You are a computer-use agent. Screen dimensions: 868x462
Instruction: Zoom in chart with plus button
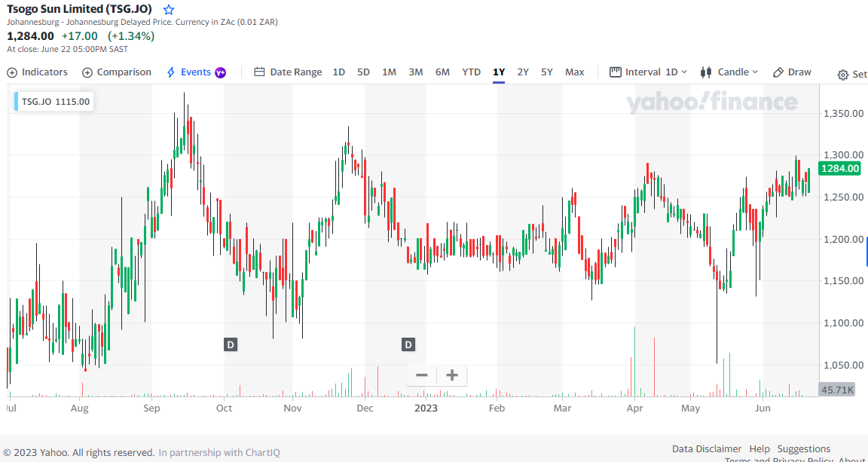[452, 375]
